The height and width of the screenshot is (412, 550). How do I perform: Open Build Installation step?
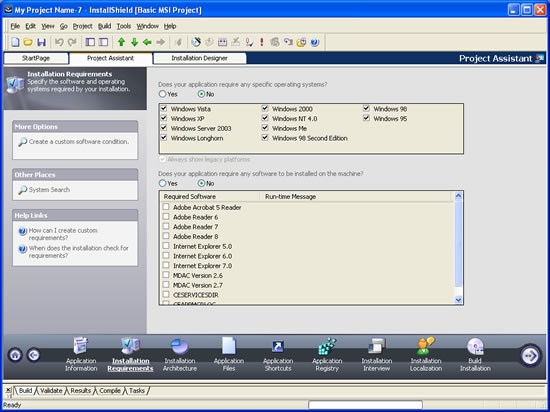475,354
